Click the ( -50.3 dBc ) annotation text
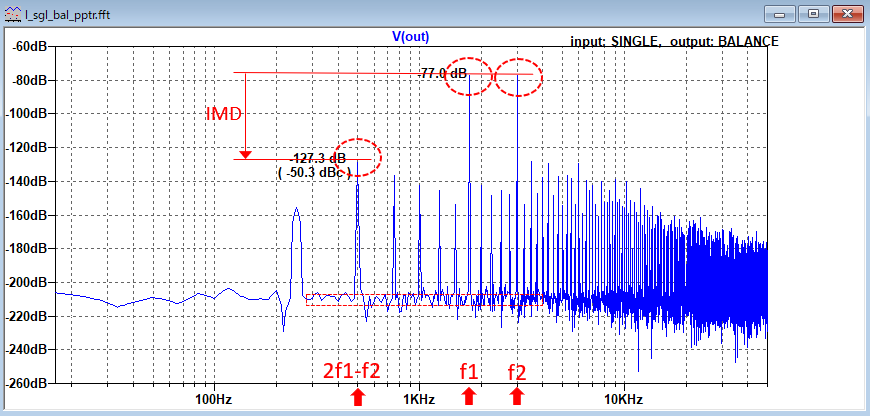The width and height of the screenshot is (870, 416). [314, 173]
